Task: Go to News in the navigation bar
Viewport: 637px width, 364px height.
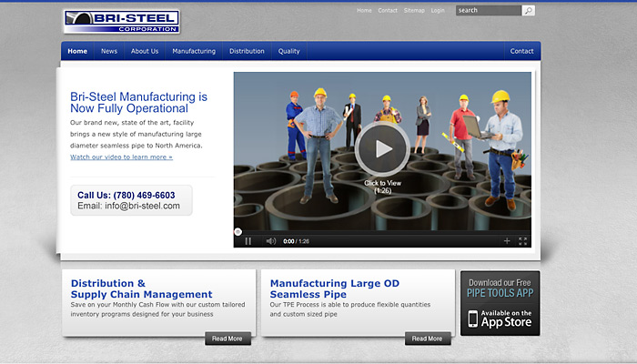Action: pyautogui.click(x=109, y=51)
